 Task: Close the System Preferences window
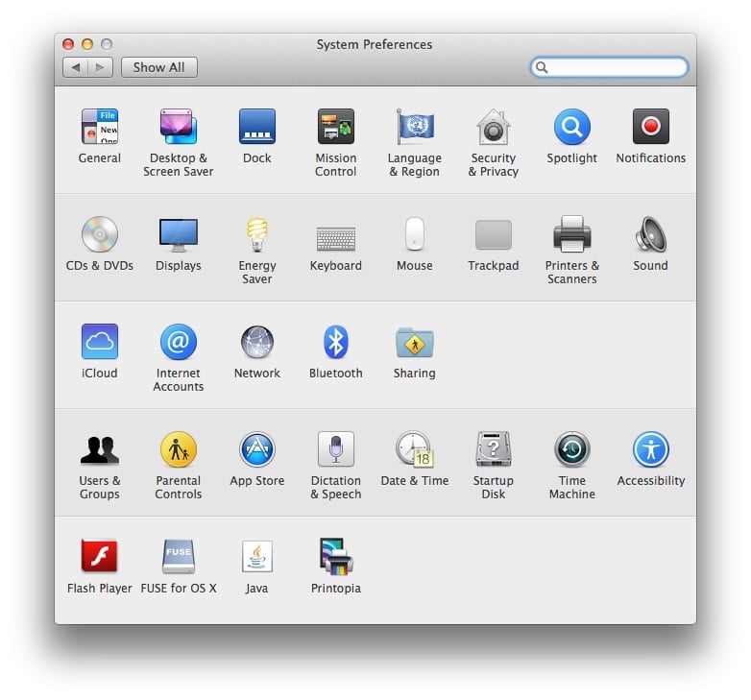pyautogui.click(x=68, y=44)
